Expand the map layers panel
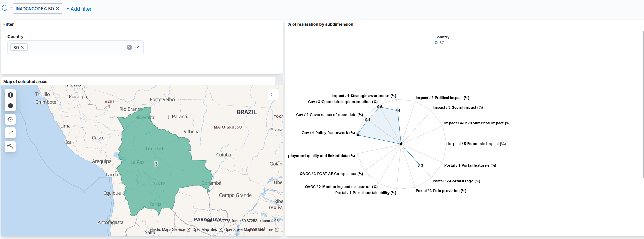 click(273, 95)
